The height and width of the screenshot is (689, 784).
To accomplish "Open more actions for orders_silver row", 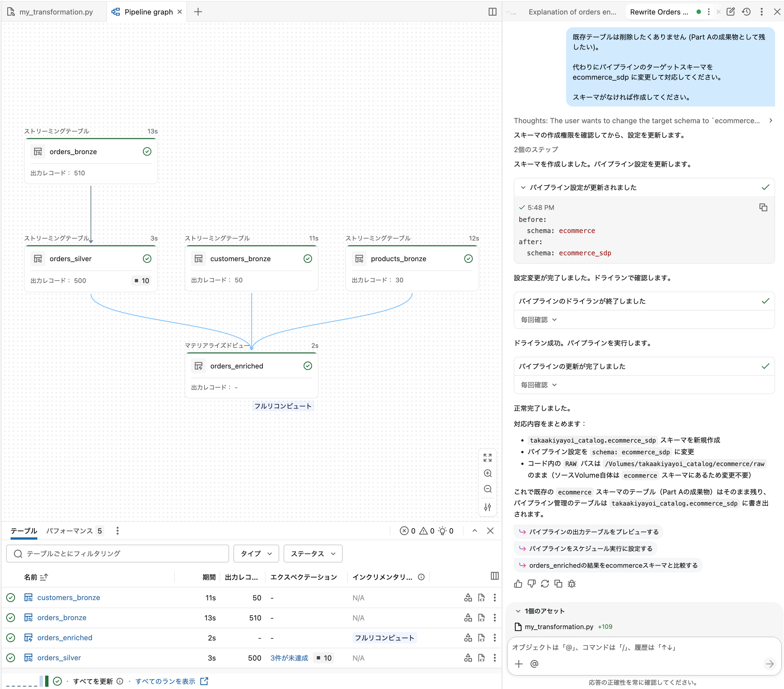I will [x=495, y=658].
